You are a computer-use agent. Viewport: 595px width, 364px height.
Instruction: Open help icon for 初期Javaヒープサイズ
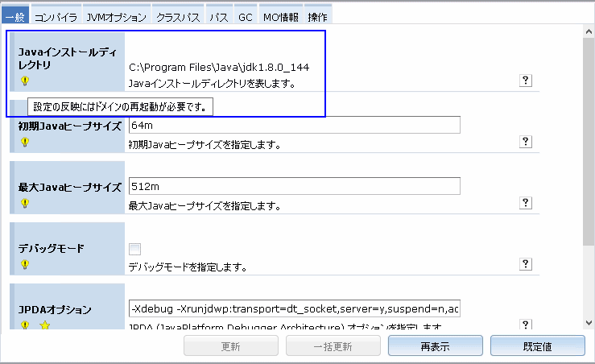526,142
